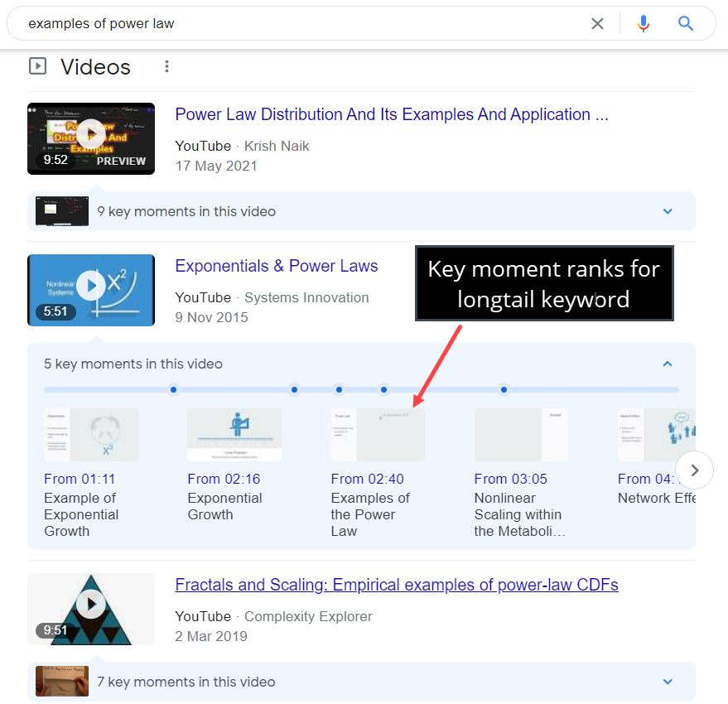Viewport: 728px width, 704px height.
Task: Open the 'Fractals and Scaling' video title link
Action: 396,585
